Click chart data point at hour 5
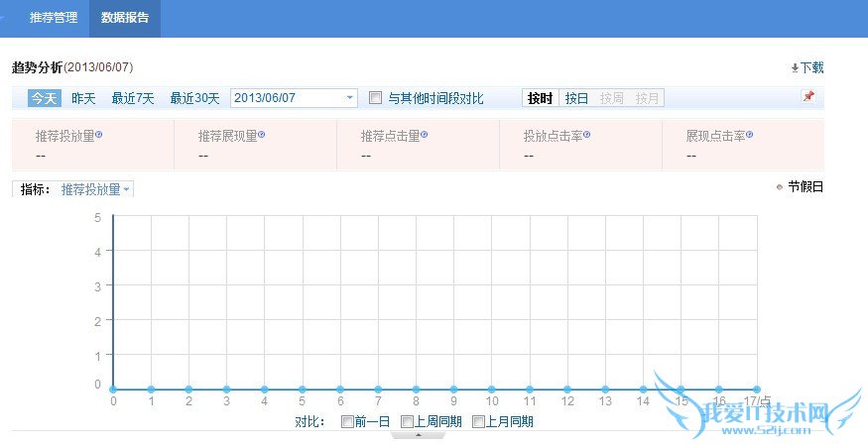This screenshot has width=868, height=445. [x=303, y=389]
